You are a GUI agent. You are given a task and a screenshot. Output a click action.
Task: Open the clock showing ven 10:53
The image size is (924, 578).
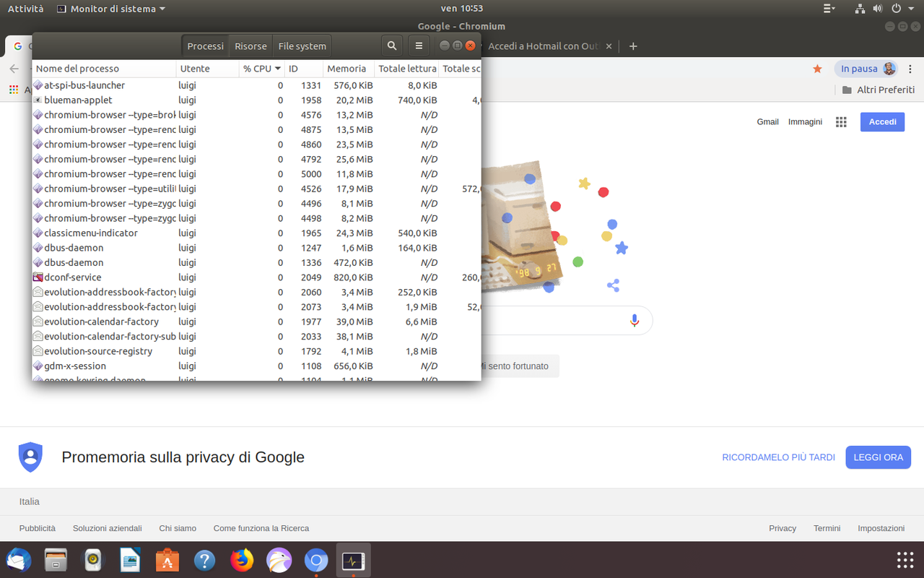461,9
